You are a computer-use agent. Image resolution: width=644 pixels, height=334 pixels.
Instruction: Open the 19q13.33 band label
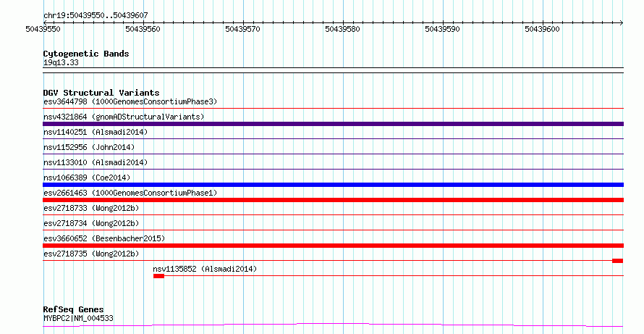pyautogui.click(x=61, y=63)
